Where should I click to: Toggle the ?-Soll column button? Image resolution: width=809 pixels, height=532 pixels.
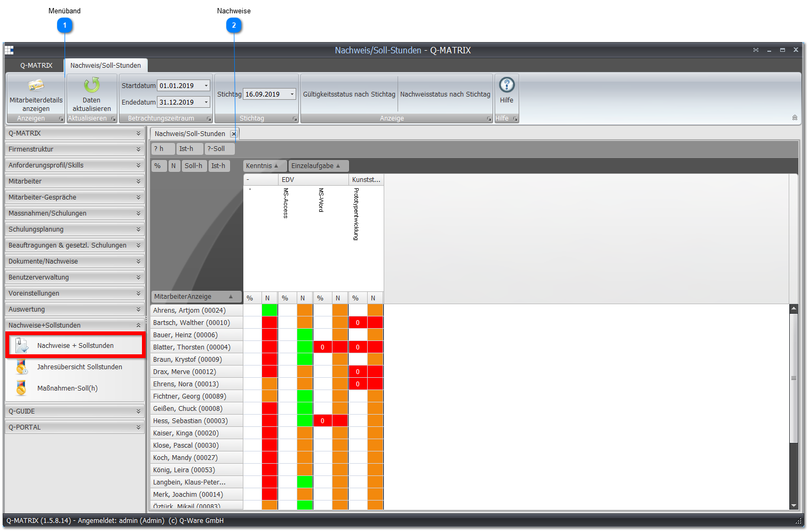click(x=219, y=149)
